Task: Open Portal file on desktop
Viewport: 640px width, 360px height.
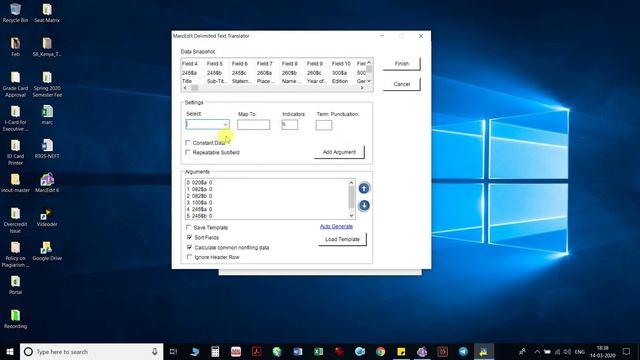Action: pos(16,285)
